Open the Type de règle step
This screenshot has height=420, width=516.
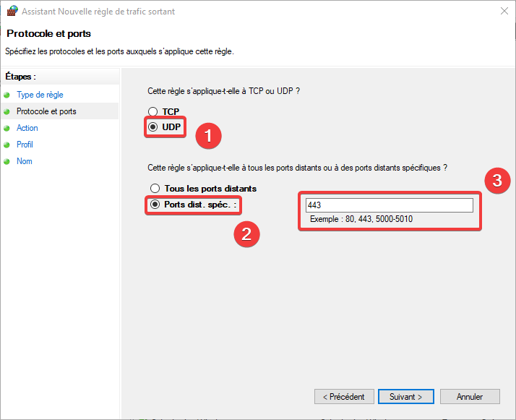(x=40, y=95)
